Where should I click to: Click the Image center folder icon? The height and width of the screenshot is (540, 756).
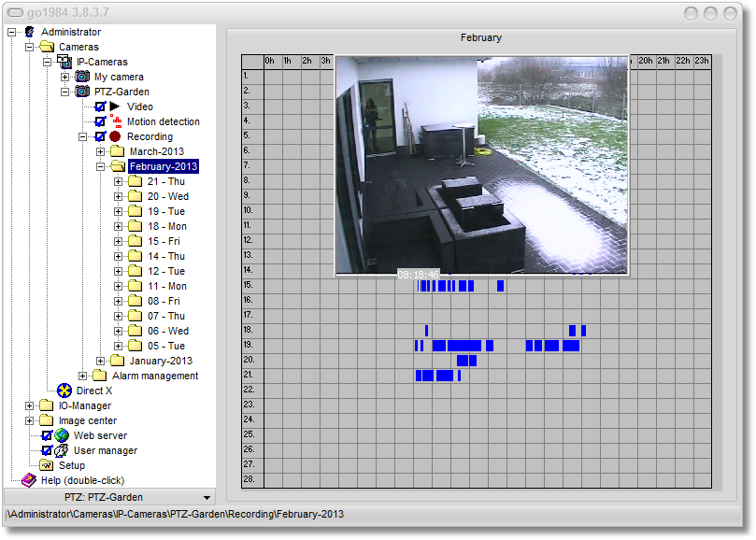pyautogui.click(x=47, y=420)
